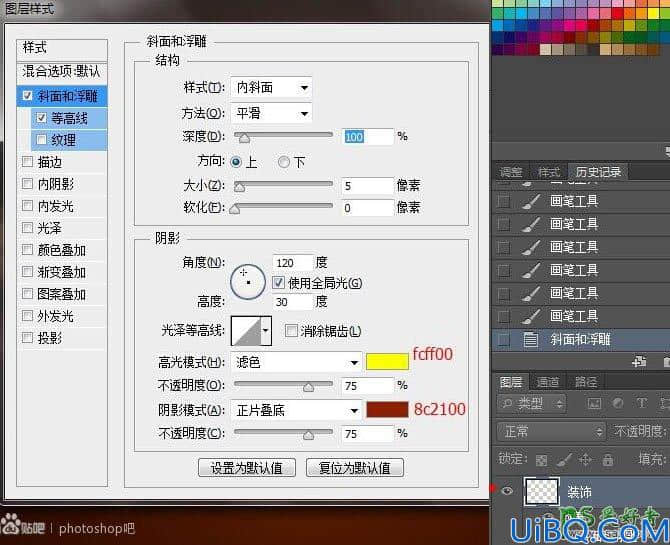The width and height of the screenshot is (670, 545).
Task: Click the dark red shadow color swatch
Action: click(x=387, y=409)
